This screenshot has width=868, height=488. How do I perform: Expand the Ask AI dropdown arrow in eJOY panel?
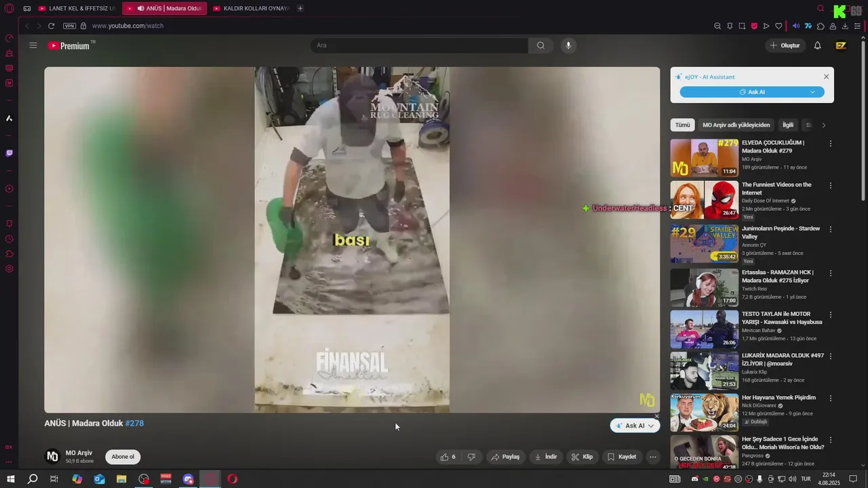pyautogui.click(x=812, y=92)
